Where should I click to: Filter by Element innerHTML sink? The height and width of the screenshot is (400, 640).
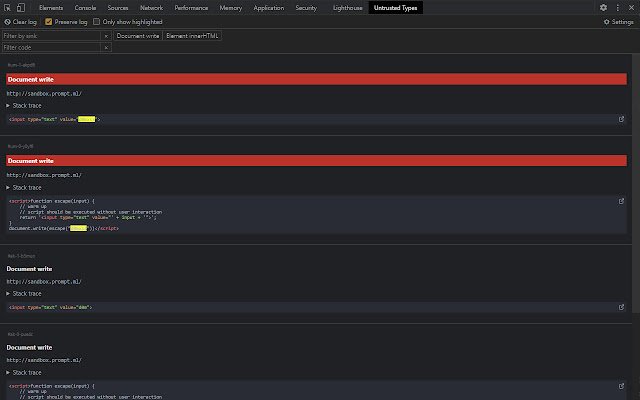[x=192, y=36]
